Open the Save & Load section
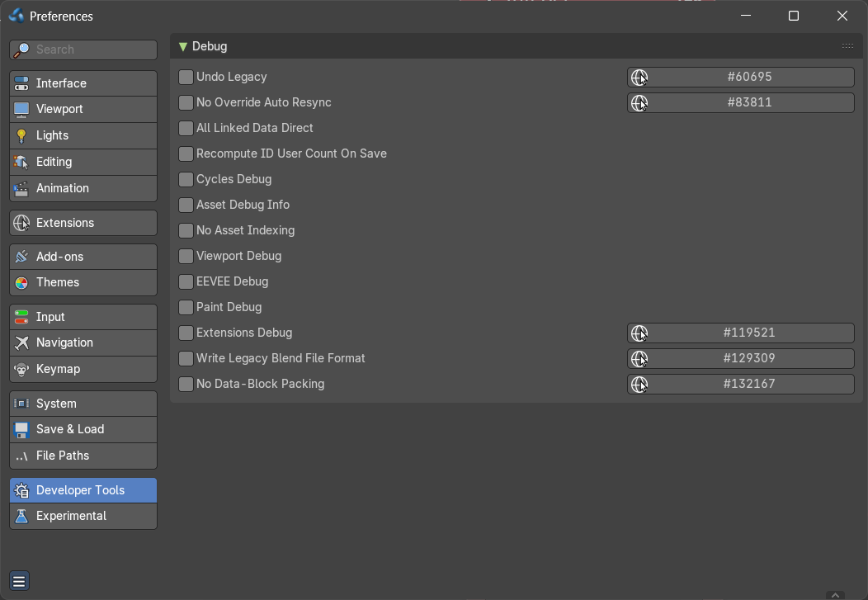The width and height of the screenshot is (868, 600). [x=83, y=430]
